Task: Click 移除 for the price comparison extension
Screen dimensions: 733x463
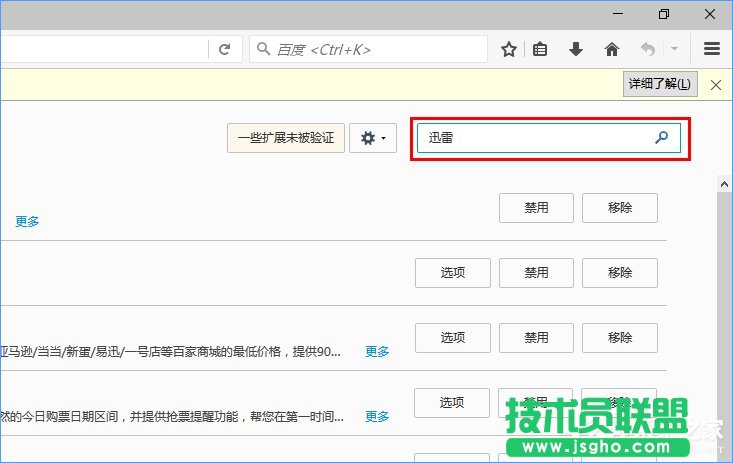Action: pyautogui.click(x=620, y=338)
